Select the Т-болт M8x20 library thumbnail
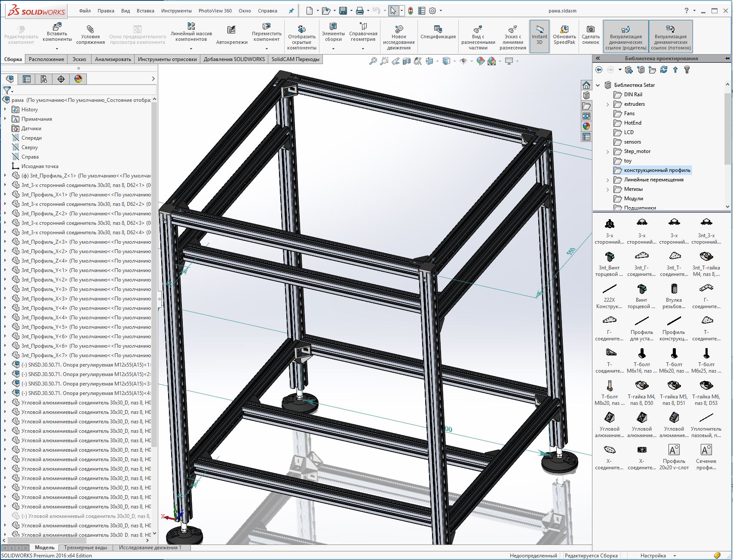 [x=609, y=391]
